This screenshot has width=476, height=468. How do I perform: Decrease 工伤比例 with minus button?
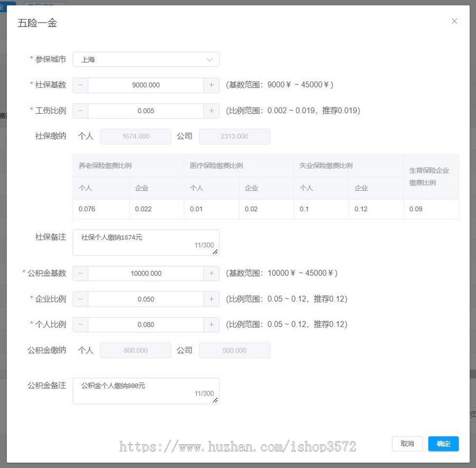tap(80, 111)
